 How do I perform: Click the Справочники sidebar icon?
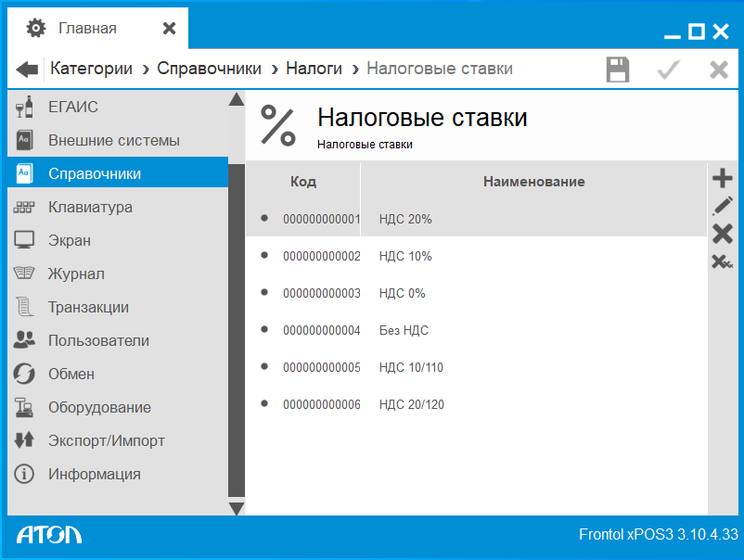[x=24, y=173]
